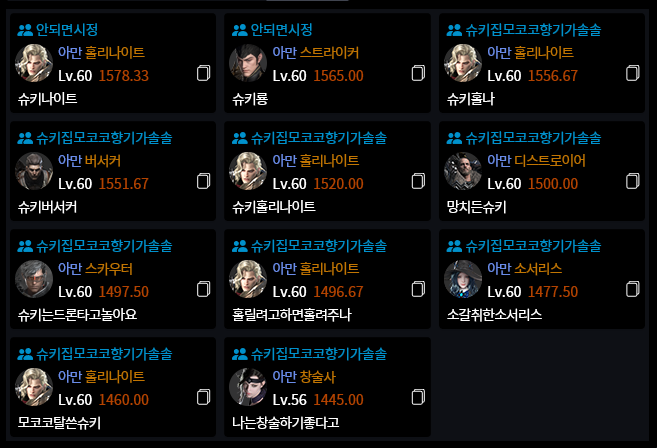Select the 스카우터 avatar for 슈키는드론타고놀아요
The image size is (657, 448).
tap(33, 279)
